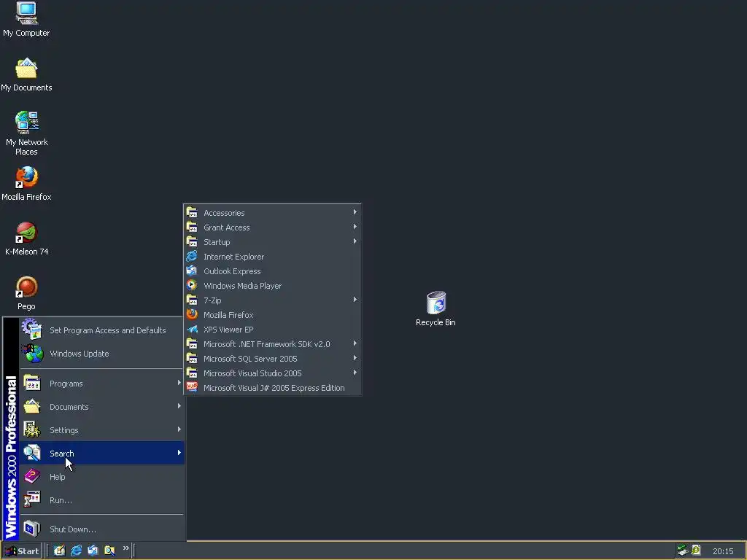
Task: Click the Help book icon
Action: (x=32, y=476)
